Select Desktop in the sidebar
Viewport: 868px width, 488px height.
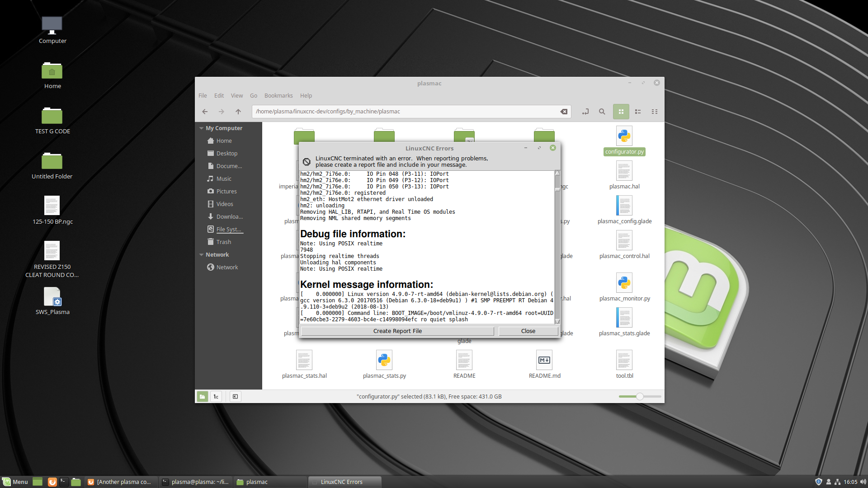(226, 154)
